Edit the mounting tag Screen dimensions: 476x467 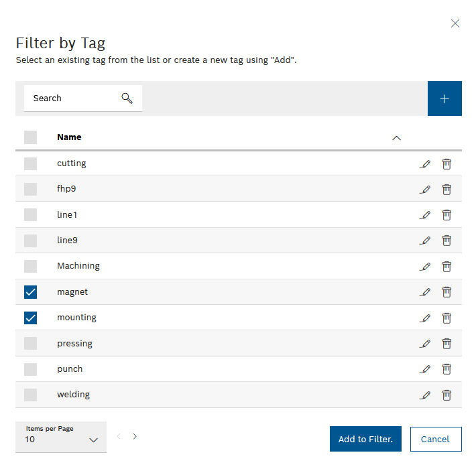pos(425,318)
